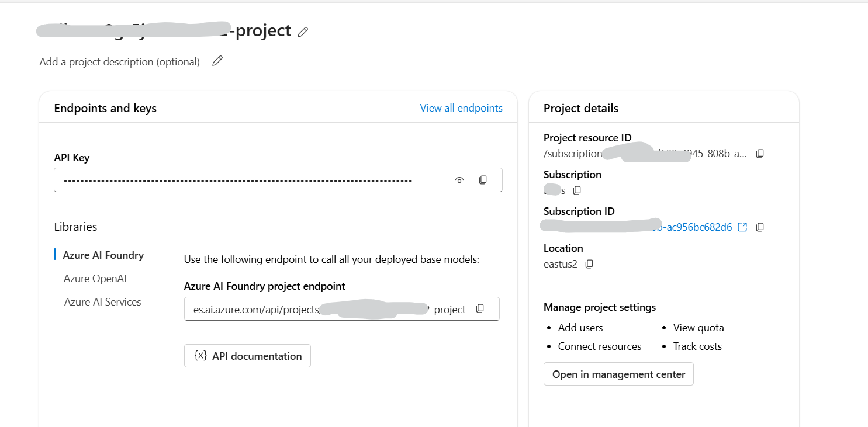Viewport: 868px width, 427px height.
Task: Click Add users setting
Action: click(x=580, y=328)
